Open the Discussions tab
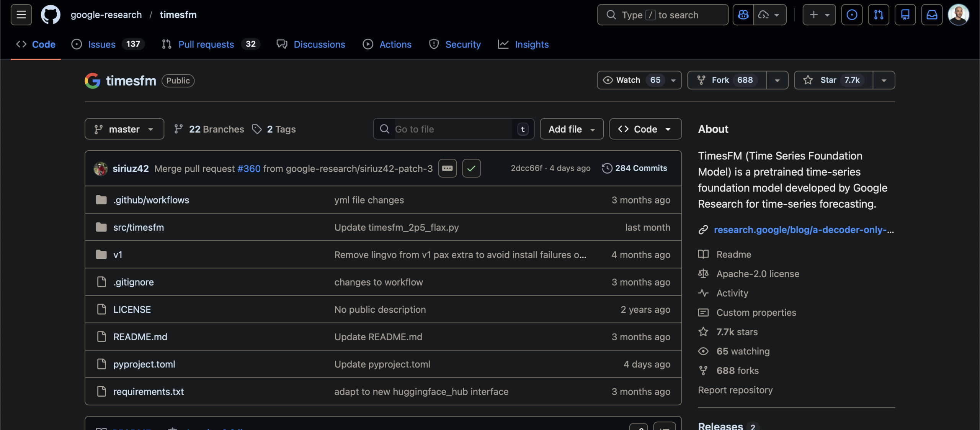Viewport: 980px width, 430px height. [319, 44]
